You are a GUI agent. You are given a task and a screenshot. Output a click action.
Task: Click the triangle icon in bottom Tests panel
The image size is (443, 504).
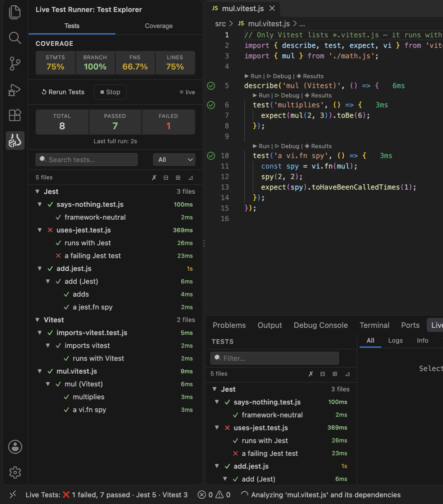tap(347, 374)
